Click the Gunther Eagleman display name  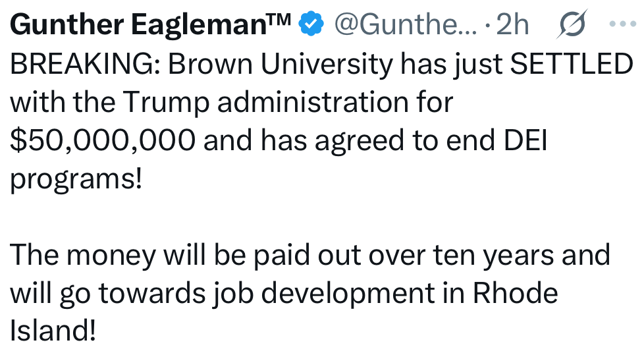pyautogui.click(x=142, y=24)
